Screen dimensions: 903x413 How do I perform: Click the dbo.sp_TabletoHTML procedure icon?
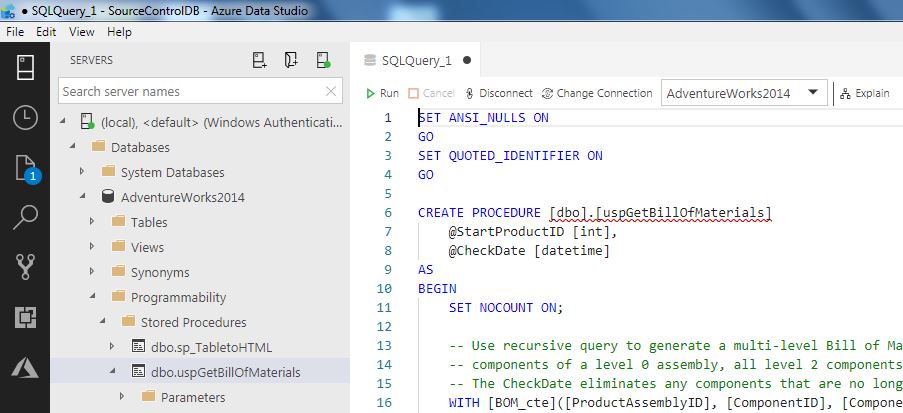[138, 347]
